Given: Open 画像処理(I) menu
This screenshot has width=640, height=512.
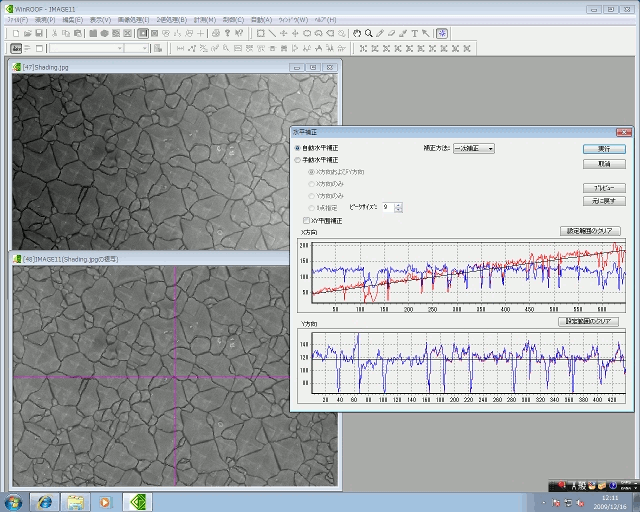Looking at the screenshot, I should pos(133,20).
